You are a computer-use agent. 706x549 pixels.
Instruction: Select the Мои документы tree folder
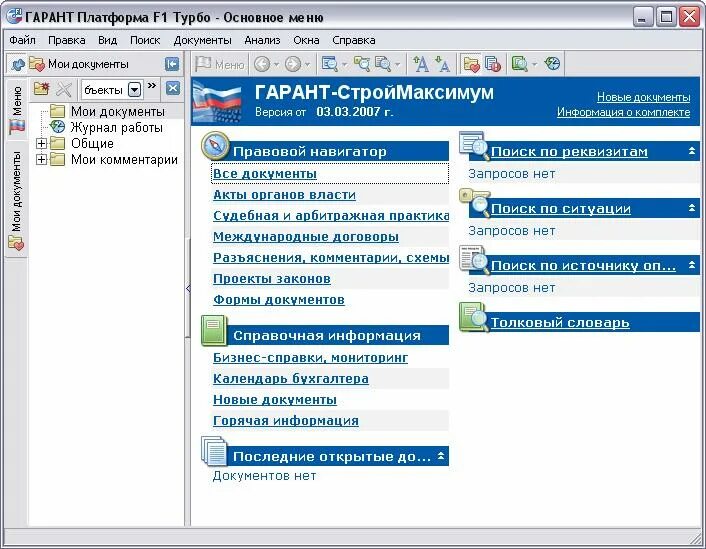click(118, 111)
